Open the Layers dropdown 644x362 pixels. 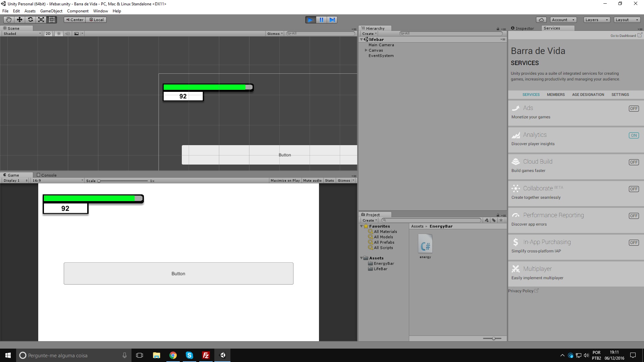point(596,20)
